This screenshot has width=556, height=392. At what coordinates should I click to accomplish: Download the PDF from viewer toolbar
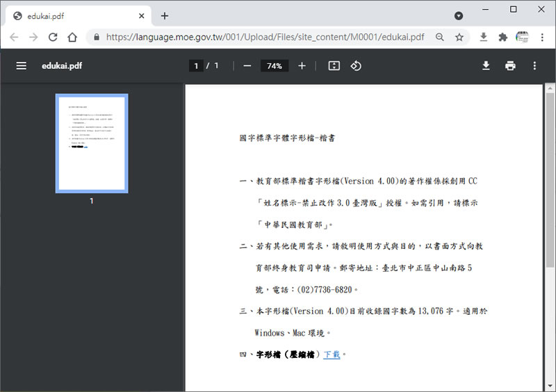coord(486,66)
